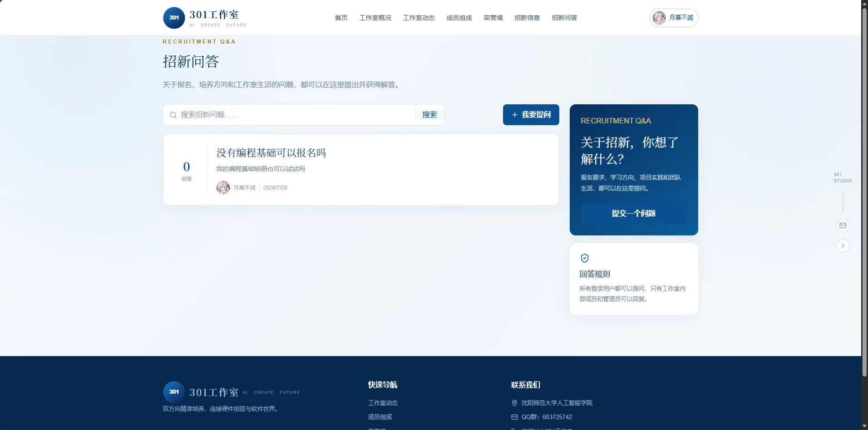The image size is (868, 430).
Task: Open the 首页 navigation item
Action: 341,18
